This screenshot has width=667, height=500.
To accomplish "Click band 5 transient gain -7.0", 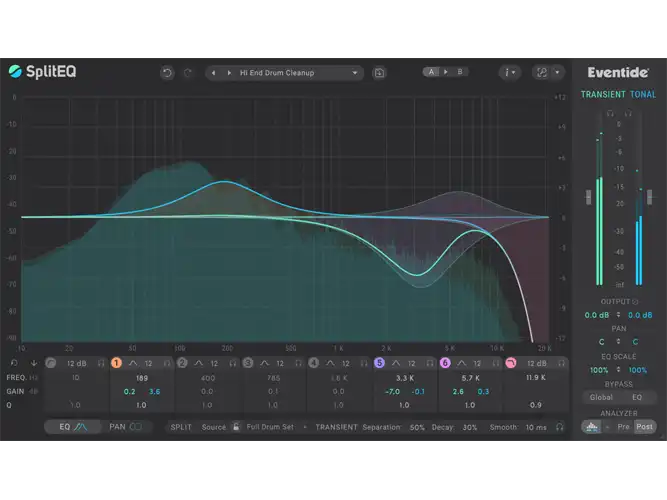I will click(x=392, y=391).
